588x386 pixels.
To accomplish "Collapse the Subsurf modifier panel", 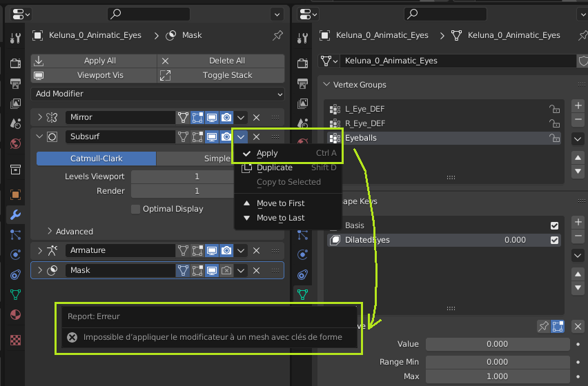I will [x=40, y=136].
